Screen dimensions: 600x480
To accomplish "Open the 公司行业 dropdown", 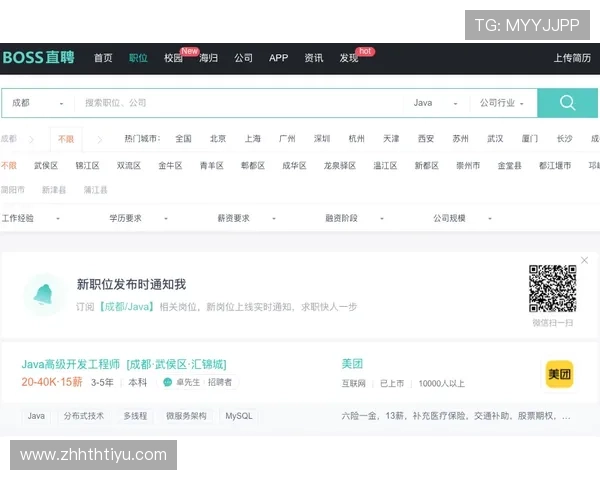I will click(502, 103).
